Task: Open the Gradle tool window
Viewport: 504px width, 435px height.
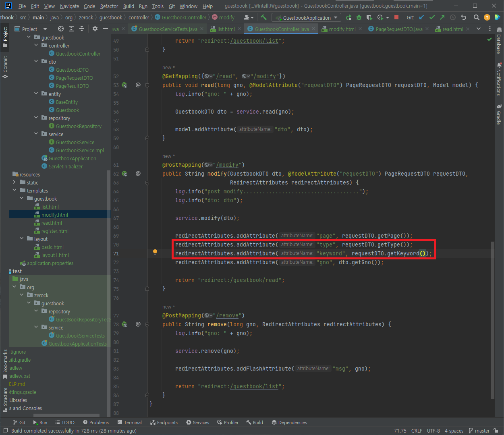Action: click(499, 114)
